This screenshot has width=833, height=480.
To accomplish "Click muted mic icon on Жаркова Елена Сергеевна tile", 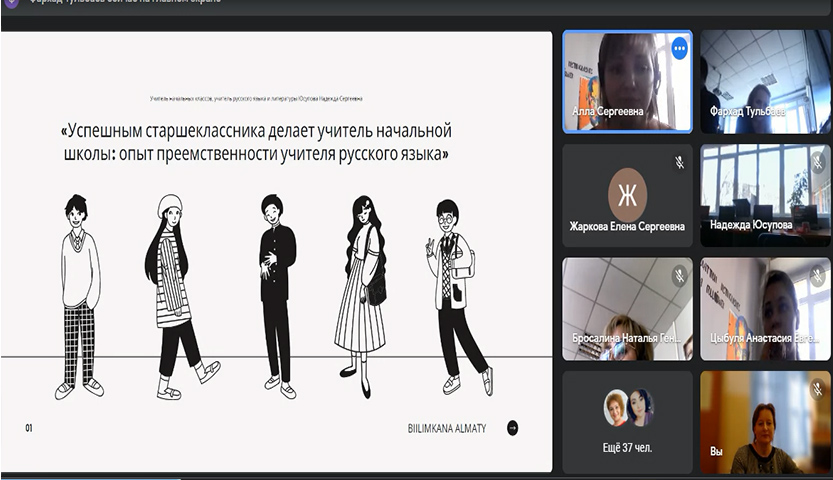I will 680,161.
